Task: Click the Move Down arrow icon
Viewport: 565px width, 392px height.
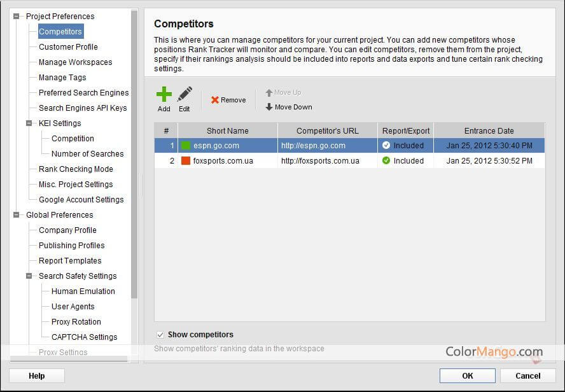Action: (x=269, y=107)
